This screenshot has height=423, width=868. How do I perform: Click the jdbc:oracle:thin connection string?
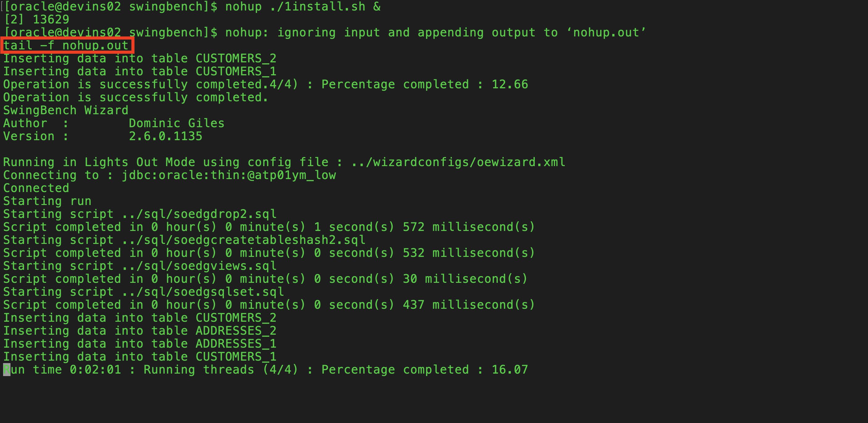(x=229, y=175)
